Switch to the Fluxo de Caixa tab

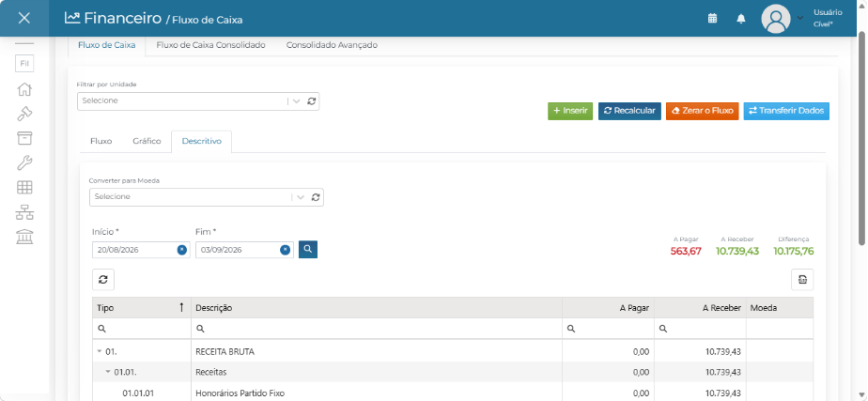107,45
